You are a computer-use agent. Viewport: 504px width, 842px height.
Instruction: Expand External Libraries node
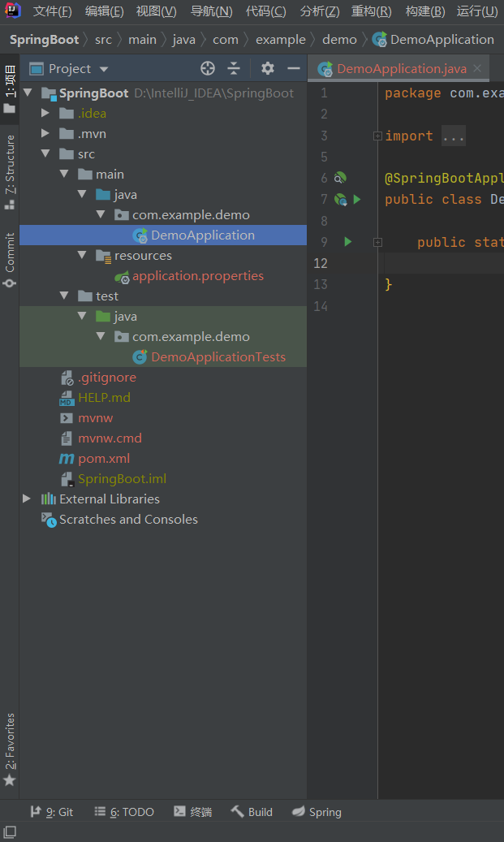[x=26, y=499]
